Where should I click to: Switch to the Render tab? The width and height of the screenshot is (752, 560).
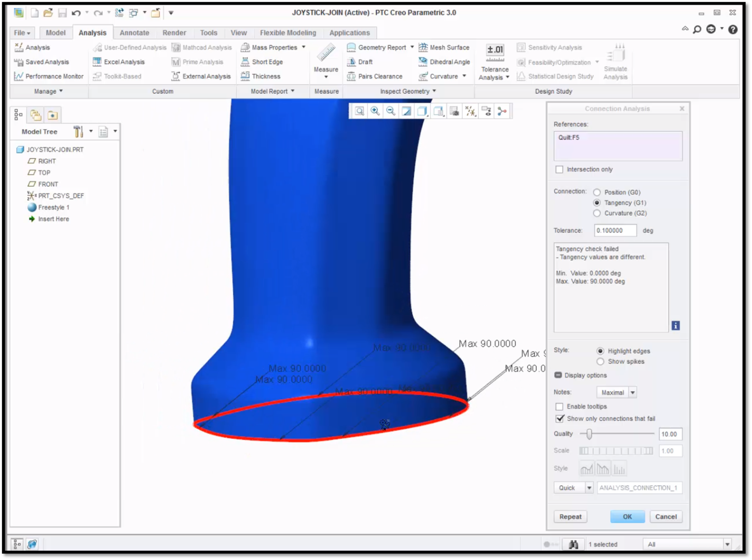pyautogui.click(x=174, y=33)
